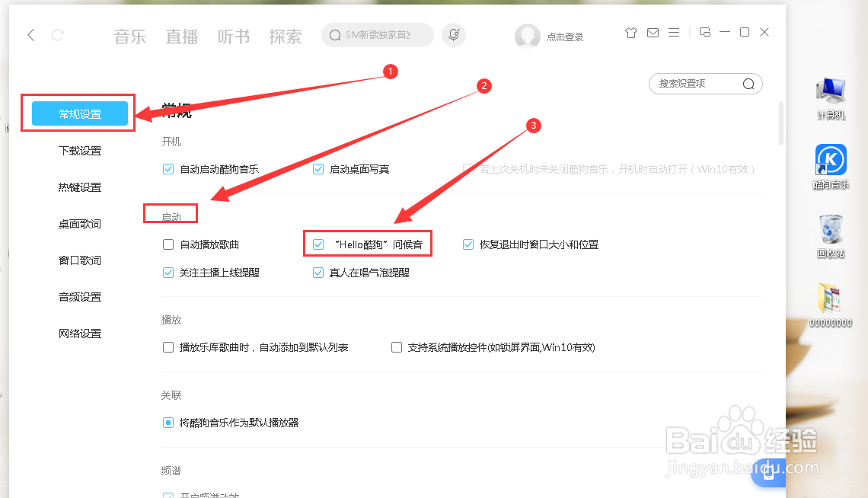Open the main menu hamburger icon
Viewport: 868px width, 498px height.
(x=674, y=33)
